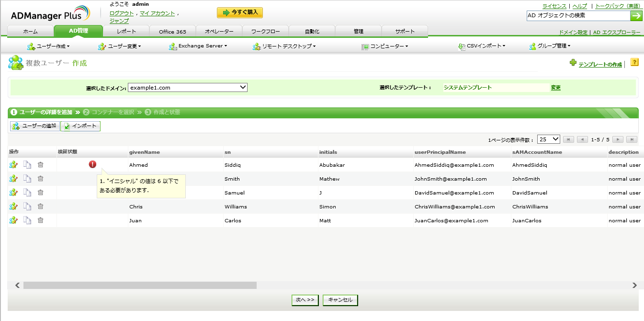The height and width of the screenshot is (321, 644).
Task: Switch to the ワークフロー tab
Action: click(x=266, y=31)
